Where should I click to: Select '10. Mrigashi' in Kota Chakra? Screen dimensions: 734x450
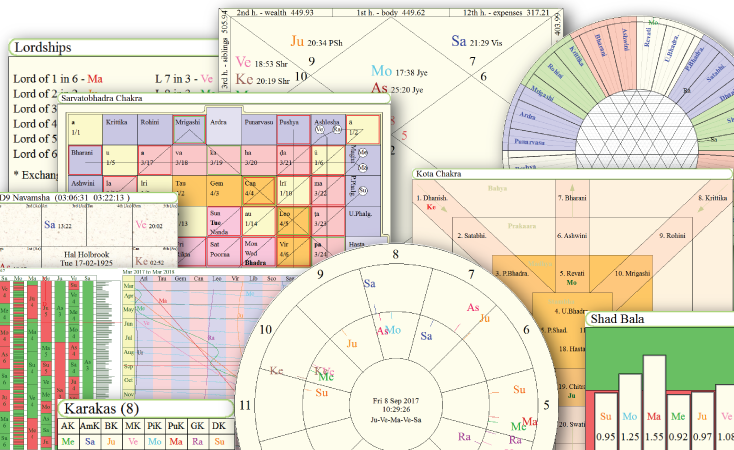[632, 273]
